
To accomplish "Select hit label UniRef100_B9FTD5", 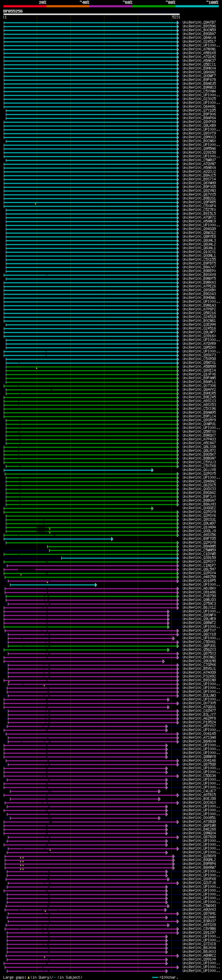I will [199, 539].
